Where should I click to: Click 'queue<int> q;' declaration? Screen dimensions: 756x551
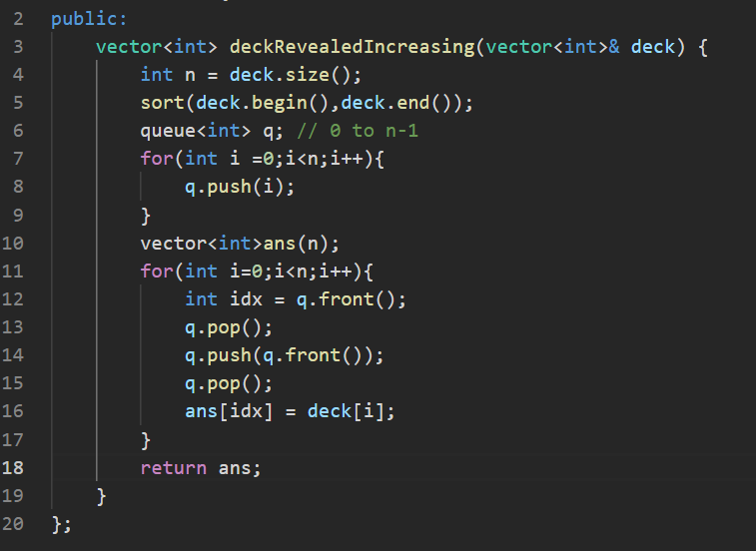[x=212, y=131]
